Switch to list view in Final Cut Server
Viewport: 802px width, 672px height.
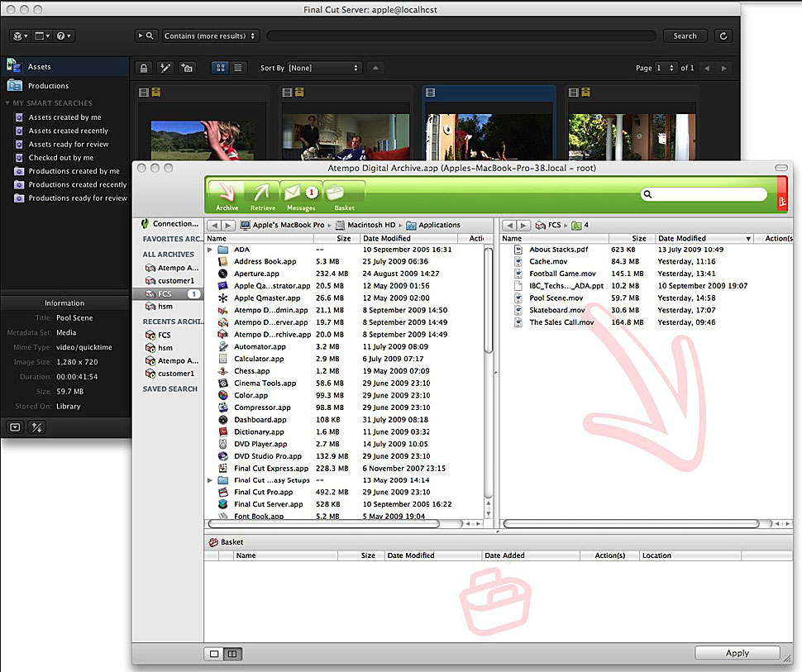238,68
